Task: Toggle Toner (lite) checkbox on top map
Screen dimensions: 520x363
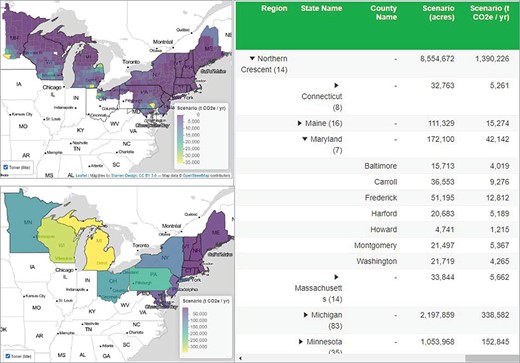Action: click(x=6, y=167)
